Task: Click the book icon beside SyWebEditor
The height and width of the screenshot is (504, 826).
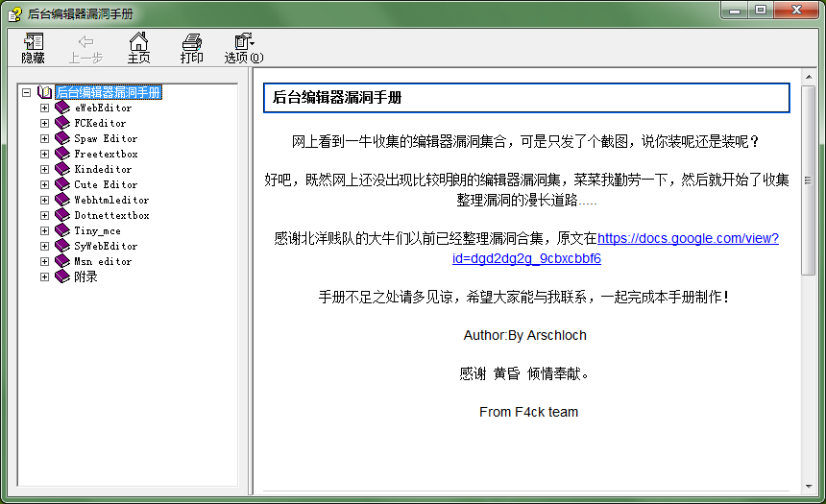Action: (x=62, y=246)
